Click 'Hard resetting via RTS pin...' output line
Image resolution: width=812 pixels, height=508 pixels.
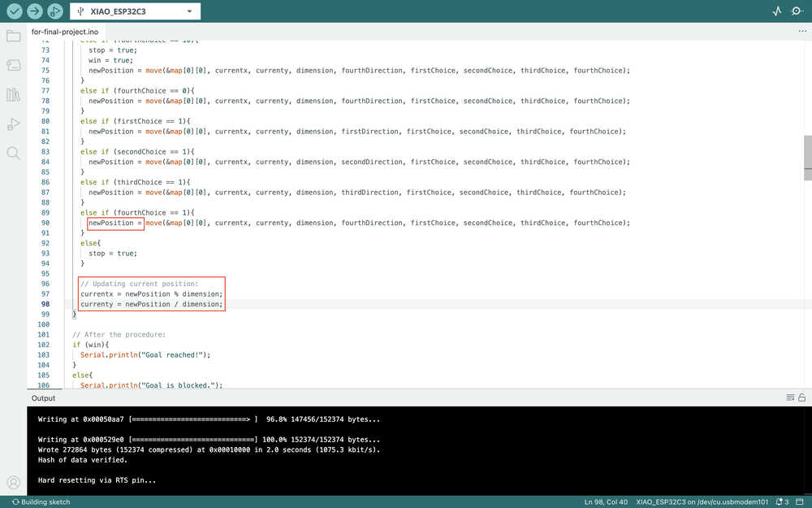coord(97,480)
